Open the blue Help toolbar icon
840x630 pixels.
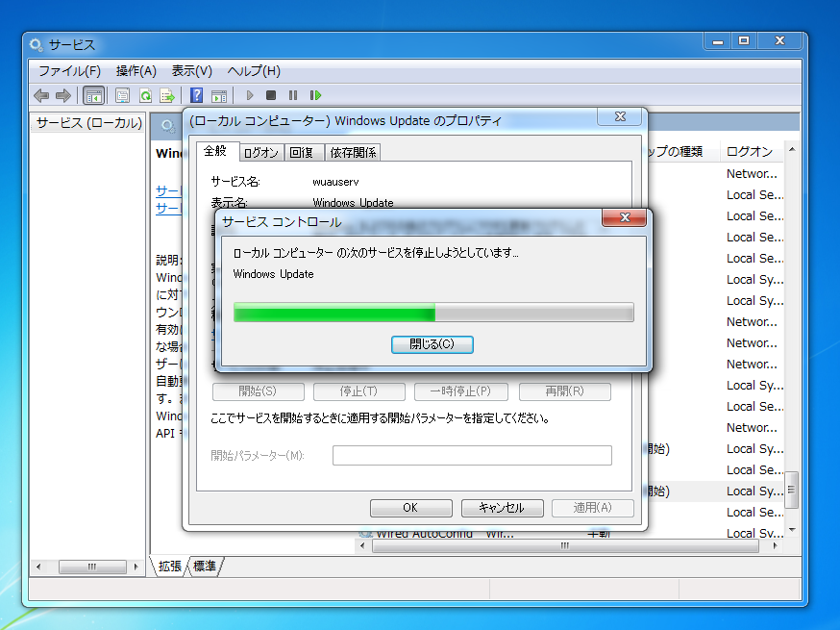tap(197, 96)
